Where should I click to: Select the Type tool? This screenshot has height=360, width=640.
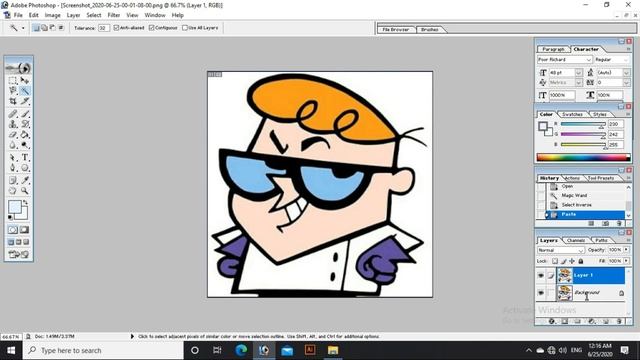tap(24, 158)
